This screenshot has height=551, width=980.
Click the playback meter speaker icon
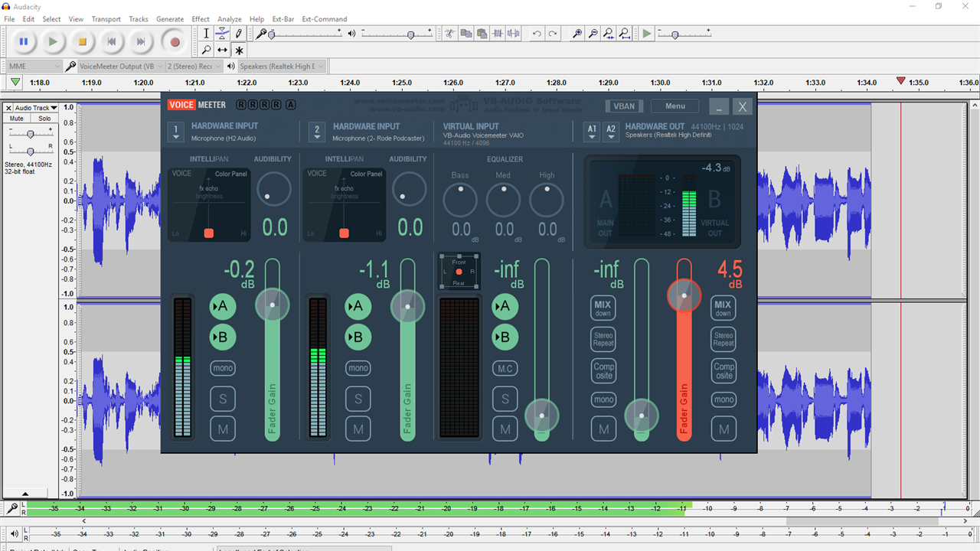[15, 533]
